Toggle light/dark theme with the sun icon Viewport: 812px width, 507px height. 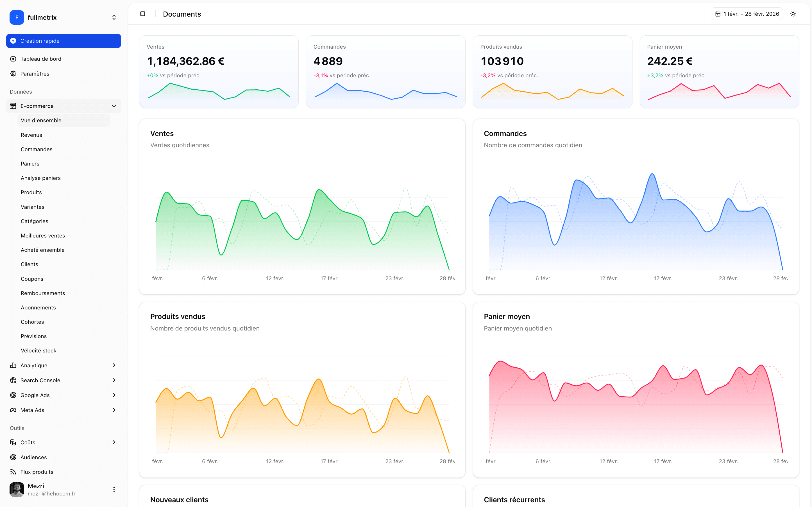pos(793,14)
